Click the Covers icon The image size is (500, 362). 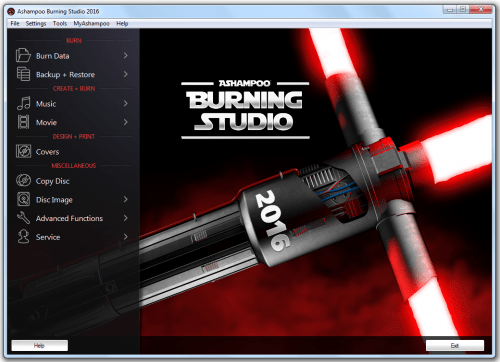point(23,151)
